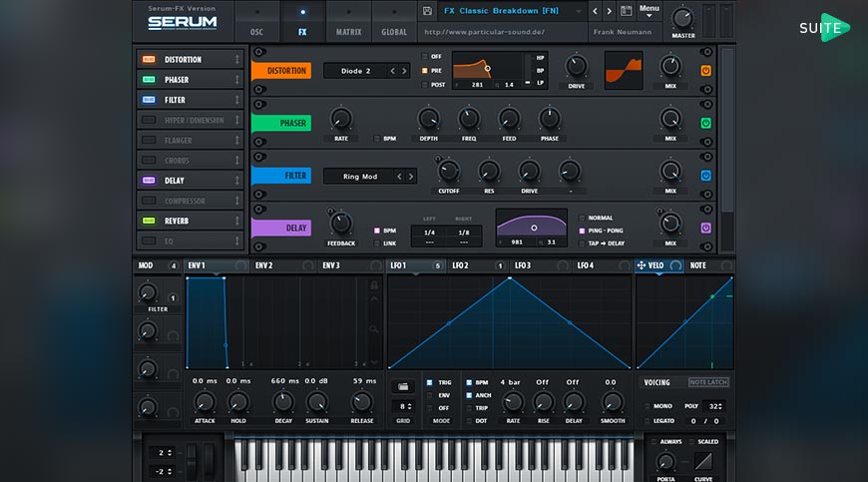Click the purple Delay power button

coord(705,228)
